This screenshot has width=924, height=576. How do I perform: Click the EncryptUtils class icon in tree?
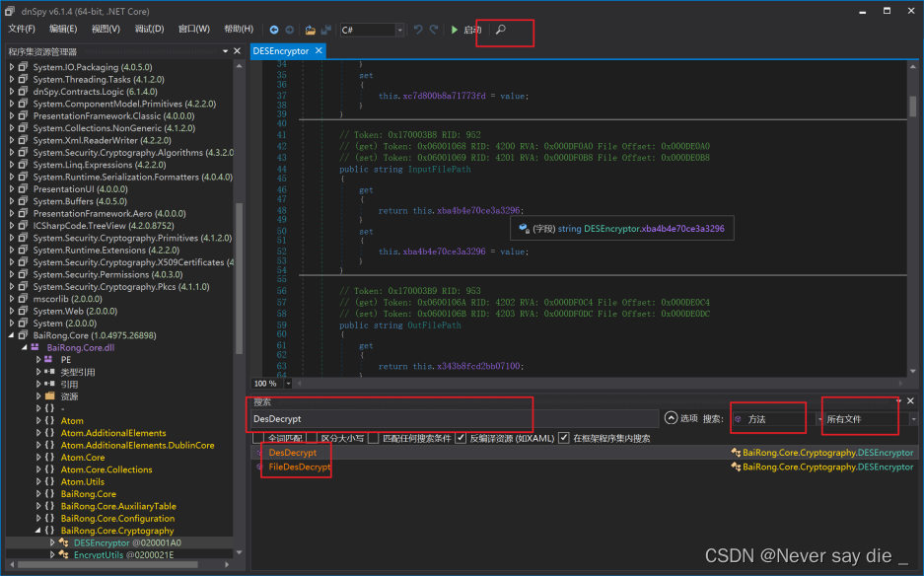(64, 554)
